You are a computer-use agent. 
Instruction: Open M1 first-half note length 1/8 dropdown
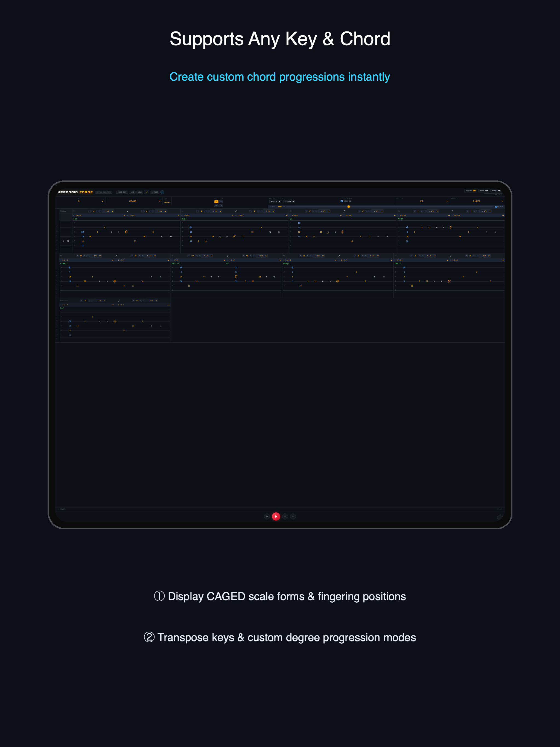[108, 211]
